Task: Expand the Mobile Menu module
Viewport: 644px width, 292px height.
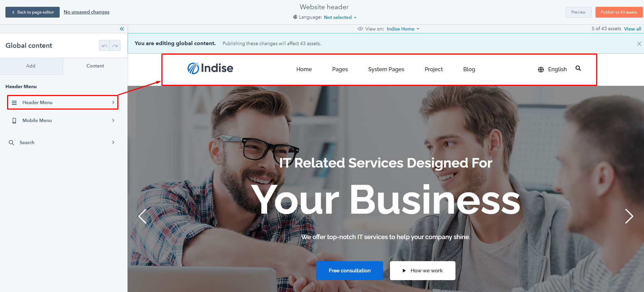Action: pos(63,120)
